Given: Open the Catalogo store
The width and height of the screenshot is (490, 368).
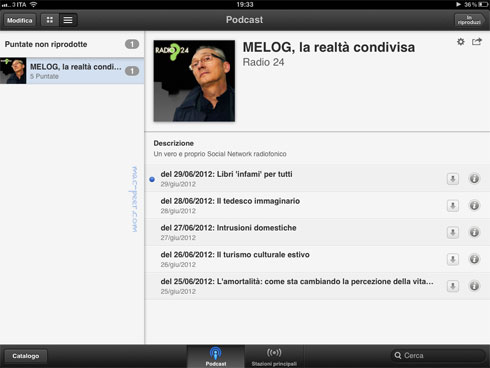Looking at the screenshot, I should (26, 356).
